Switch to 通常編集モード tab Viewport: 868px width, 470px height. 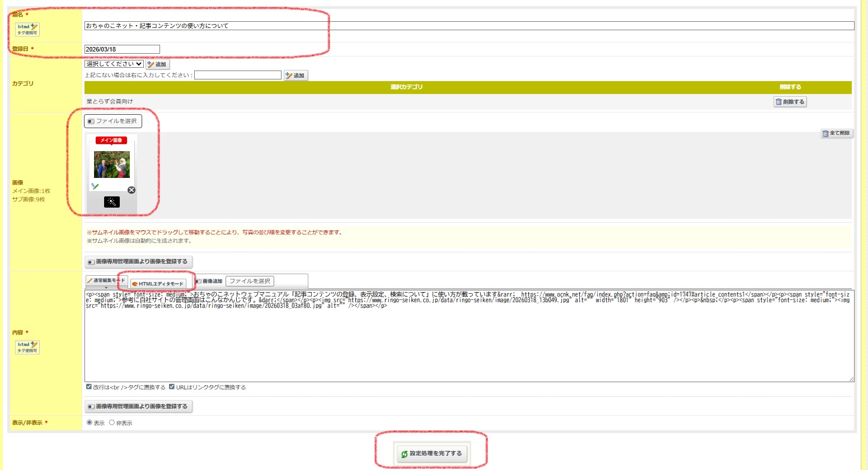click(x=106, y=280)
